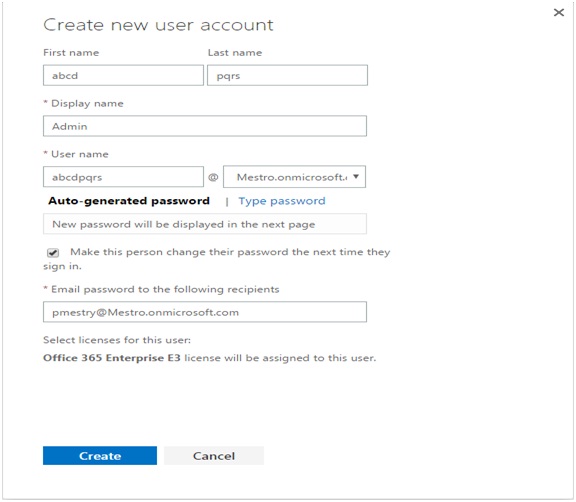This screenshot has width=576, height=502.
Task: Click the Last name label
Action: [235, 53]
